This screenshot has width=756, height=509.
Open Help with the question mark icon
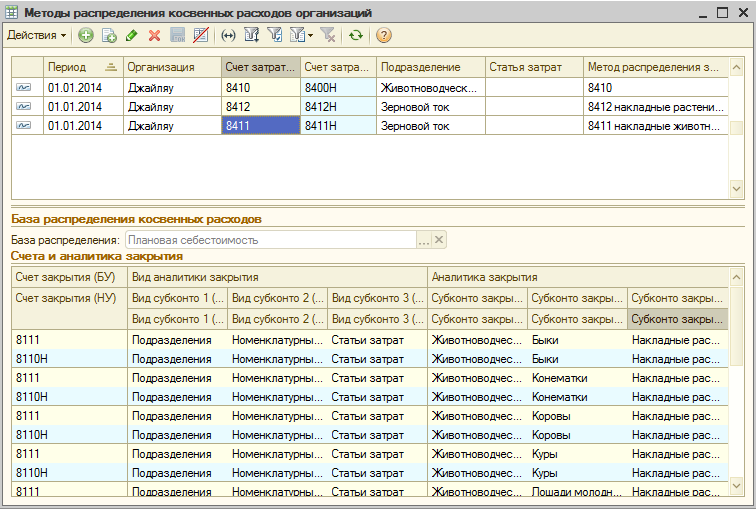(383, 35)
